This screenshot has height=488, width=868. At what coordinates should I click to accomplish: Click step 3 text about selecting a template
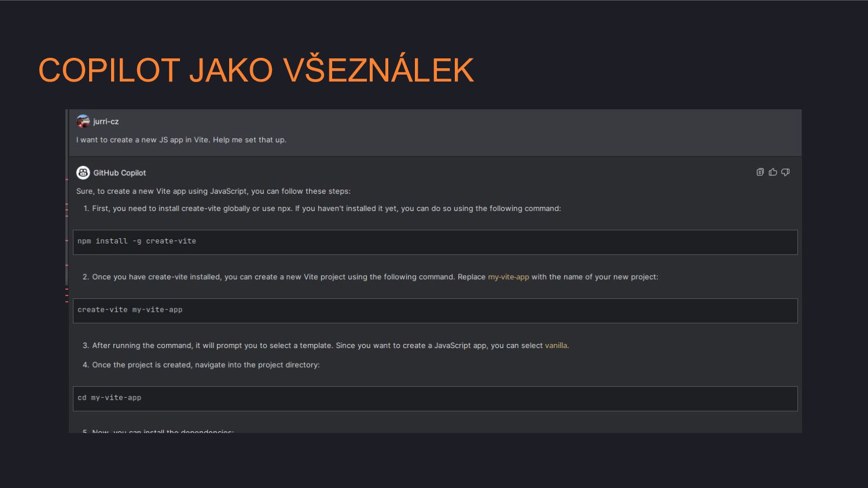coord(326,346)
